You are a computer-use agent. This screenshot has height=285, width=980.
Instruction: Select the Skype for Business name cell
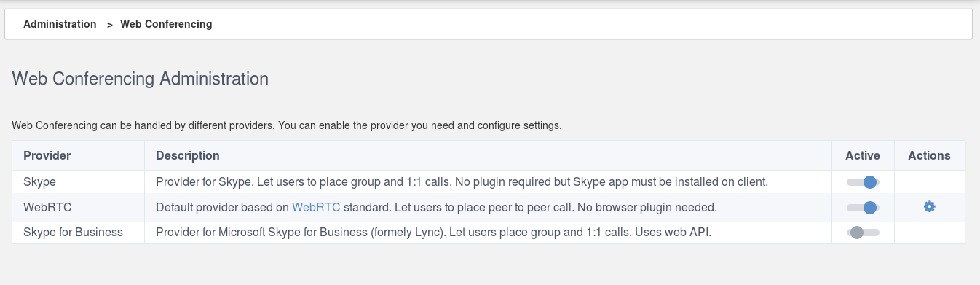(x=78, y=232)
